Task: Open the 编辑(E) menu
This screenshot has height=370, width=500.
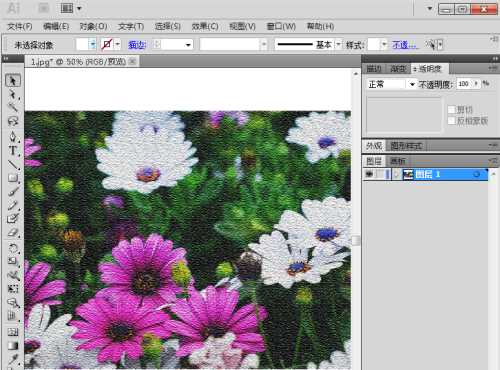Action: pos(56,26)
